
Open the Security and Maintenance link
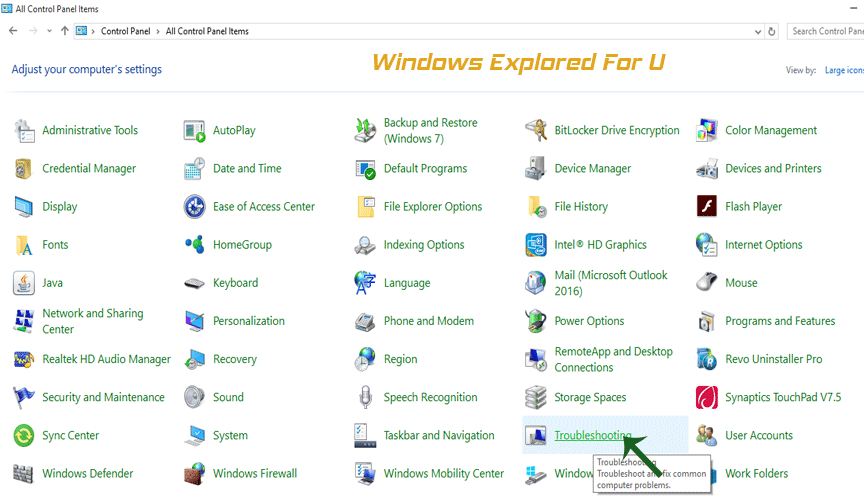point(103,397)
